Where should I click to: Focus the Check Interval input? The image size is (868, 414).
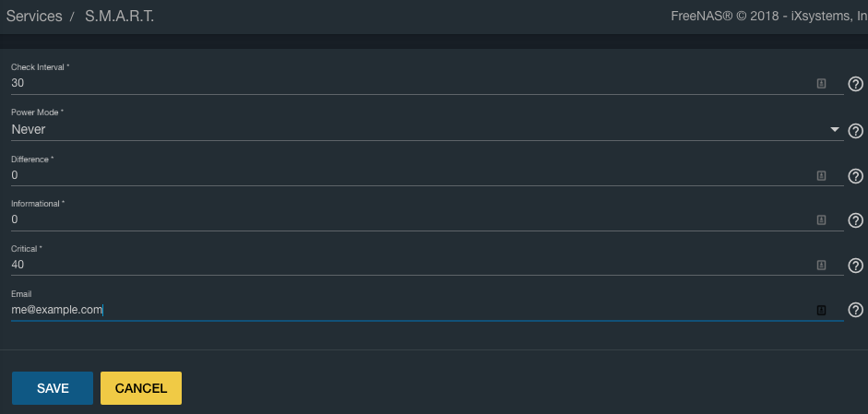click(x=406, y=83)
